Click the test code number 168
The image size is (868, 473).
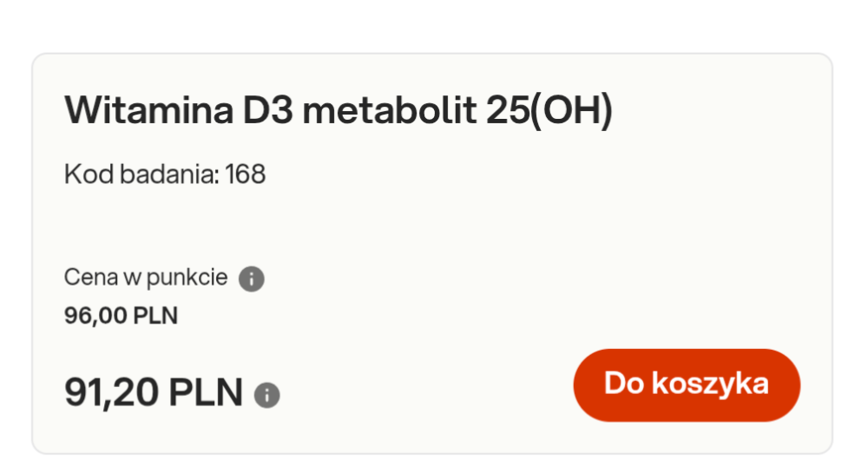tap(246, 174)
